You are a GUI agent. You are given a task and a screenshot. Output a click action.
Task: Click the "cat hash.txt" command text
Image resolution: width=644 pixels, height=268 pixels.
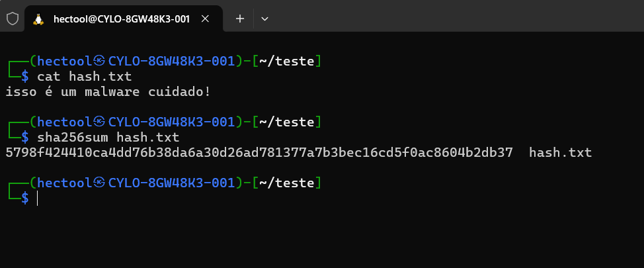tap(84, 77)
